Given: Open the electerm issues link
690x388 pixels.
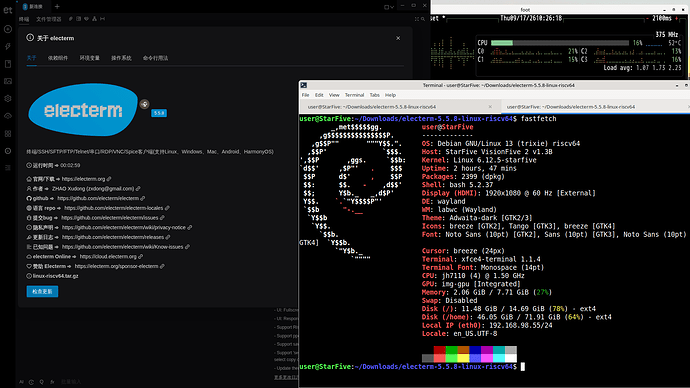Looking at the screenshot, I should click(x=110, y=218).
